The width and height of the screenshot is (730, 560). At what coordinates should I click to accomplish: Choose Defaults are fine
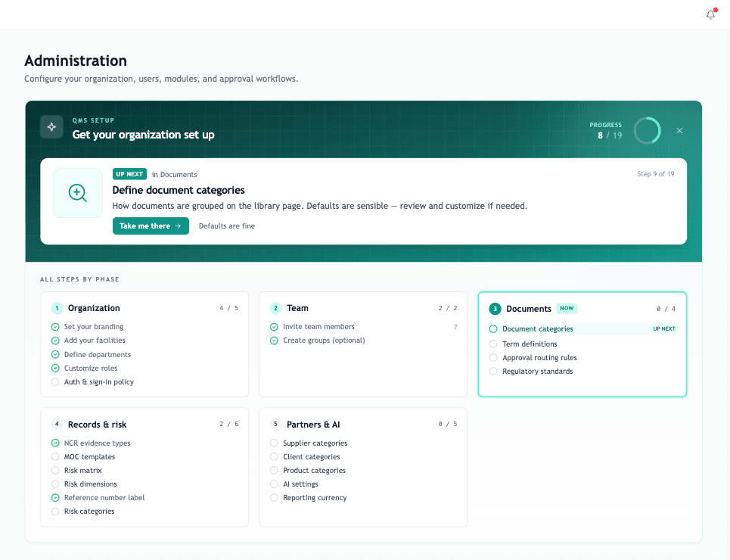tap(227, 226)
